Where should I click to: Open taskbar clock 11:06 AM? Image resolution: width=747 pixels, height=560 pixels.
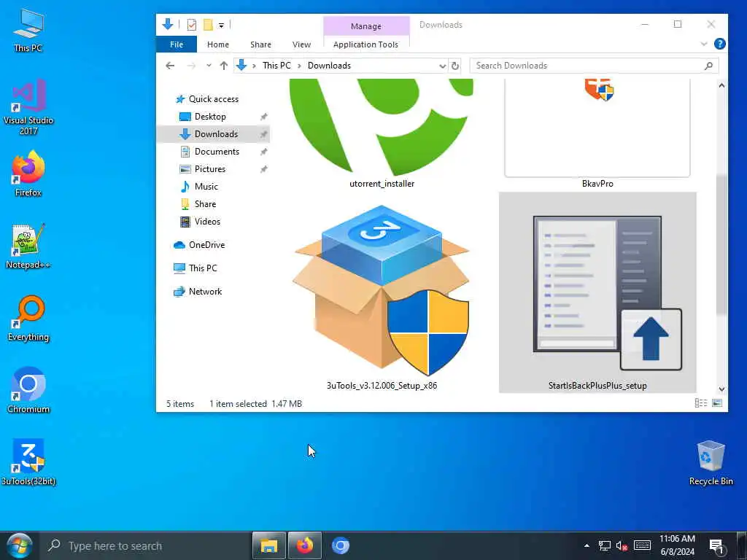[x=677, y=545]
